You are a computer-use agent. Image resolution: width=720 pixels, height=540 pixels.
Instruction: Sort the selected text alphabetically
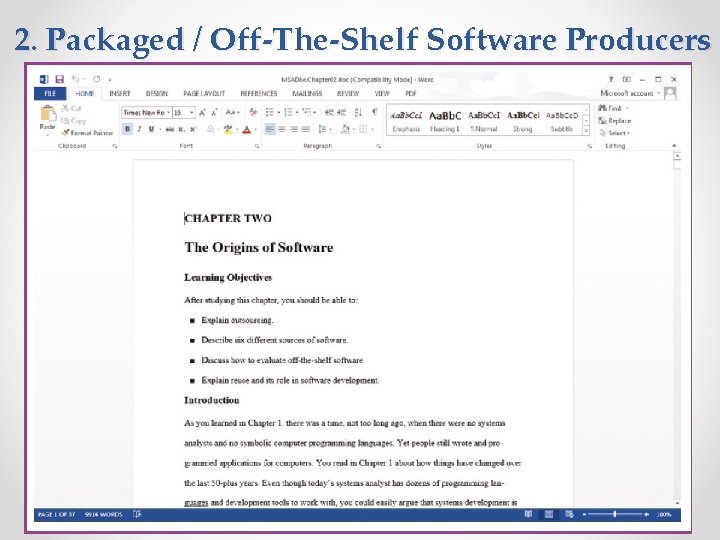point(359,112)
